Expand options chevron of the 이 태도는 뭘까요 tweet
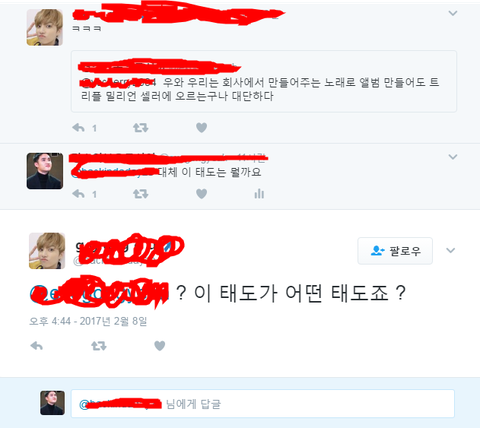The height and width of the screenshot is (428, 480). (453, 157)
